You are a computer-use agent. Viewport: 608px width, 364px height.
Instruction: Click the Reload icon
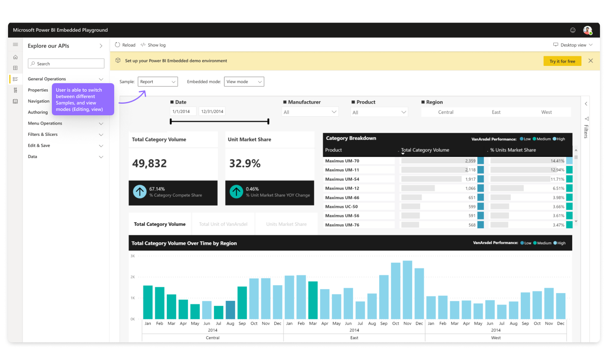coord(117,45)
